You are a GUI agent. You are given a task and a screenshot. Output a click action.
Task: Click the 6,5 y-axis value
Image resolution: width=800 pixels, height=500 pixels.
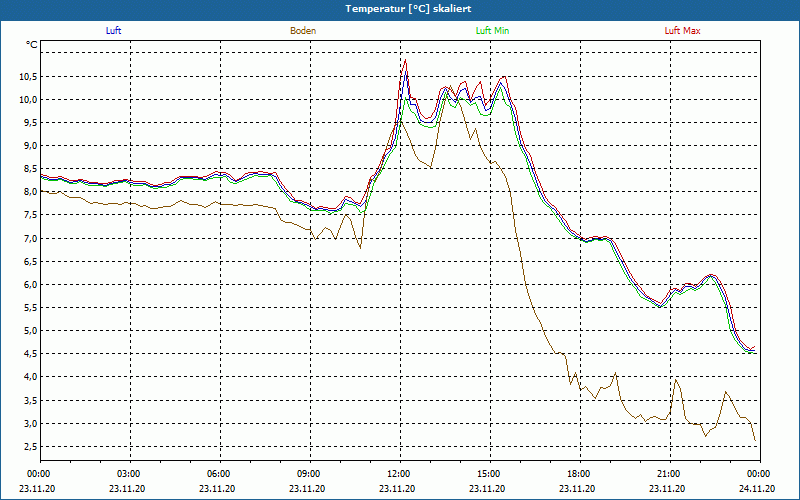(31, 261)
